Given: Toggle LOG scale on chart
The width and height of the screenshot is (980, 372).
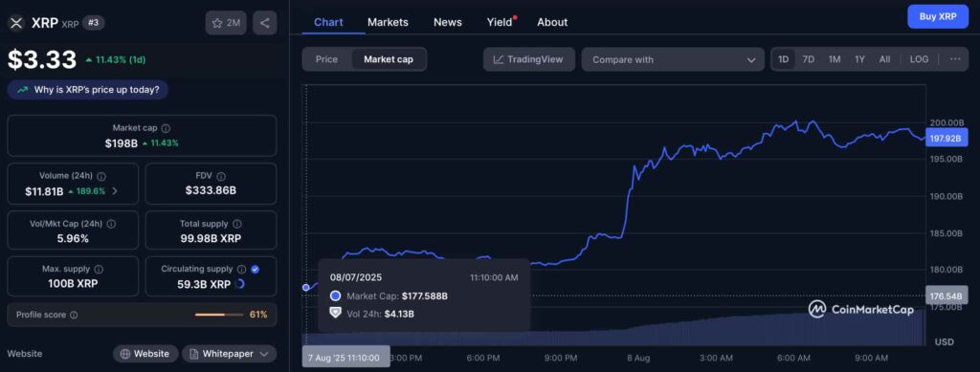Looking at the screenshot, I should click(919, 59).
